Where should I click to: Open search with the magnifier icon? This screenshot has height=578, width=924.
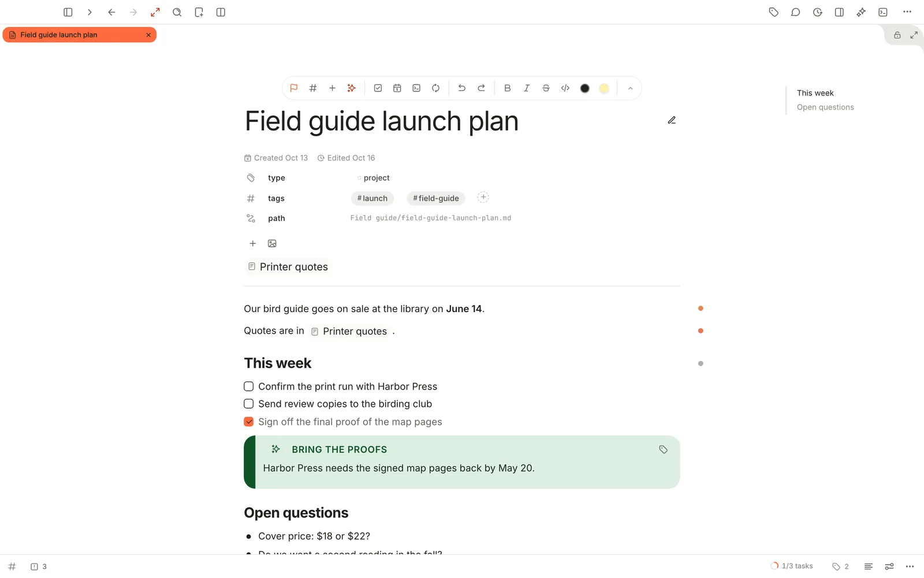tap(177, 12)
